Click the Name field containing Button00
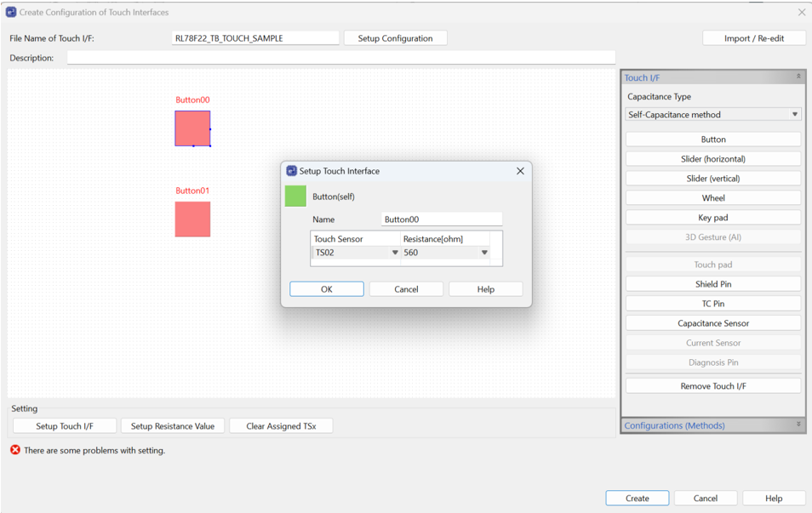 tap(442, 219)
